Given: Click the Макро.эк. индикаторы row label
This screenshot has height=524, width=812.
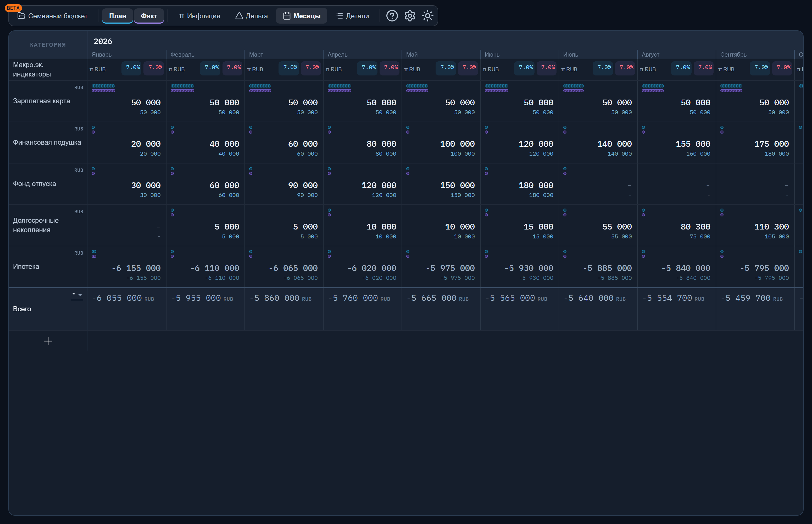Looking at the screenshot, I should coord(32,69).
